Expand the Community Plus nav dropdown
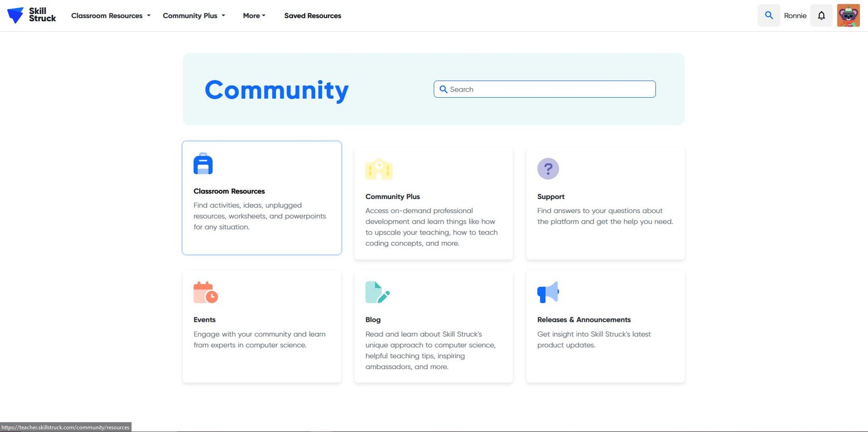The height and width of the screenshot is (432, 868). click(194, 16)
